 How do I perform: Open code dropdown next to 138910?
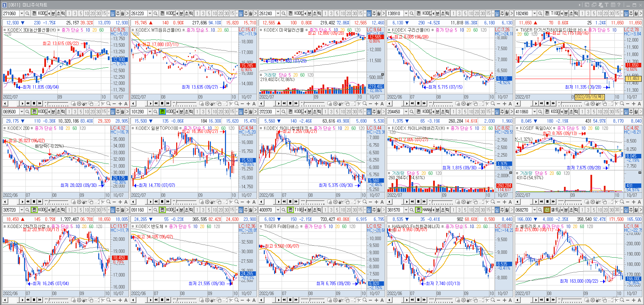click(x=406, y=13)
